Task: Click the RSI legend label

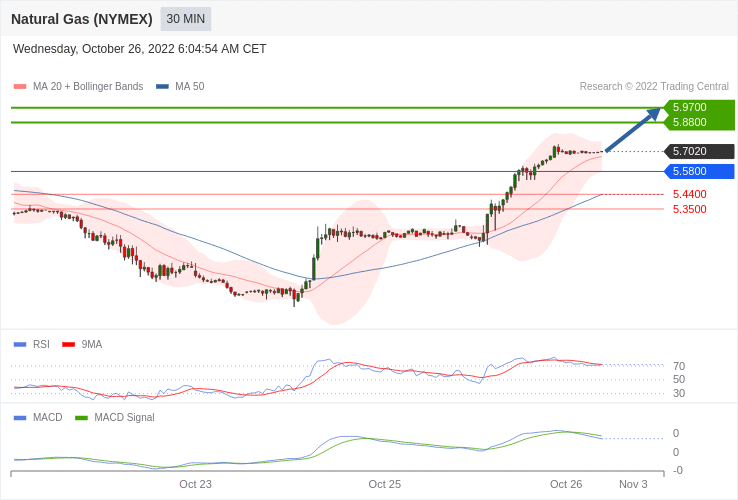Action: tap(41, 345)
